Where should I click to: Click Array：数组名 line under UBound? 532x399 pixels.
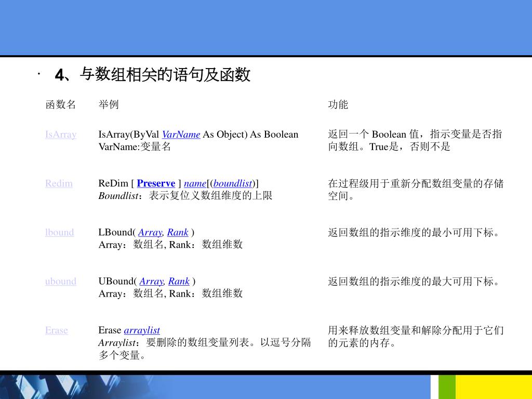pos(170,294)
